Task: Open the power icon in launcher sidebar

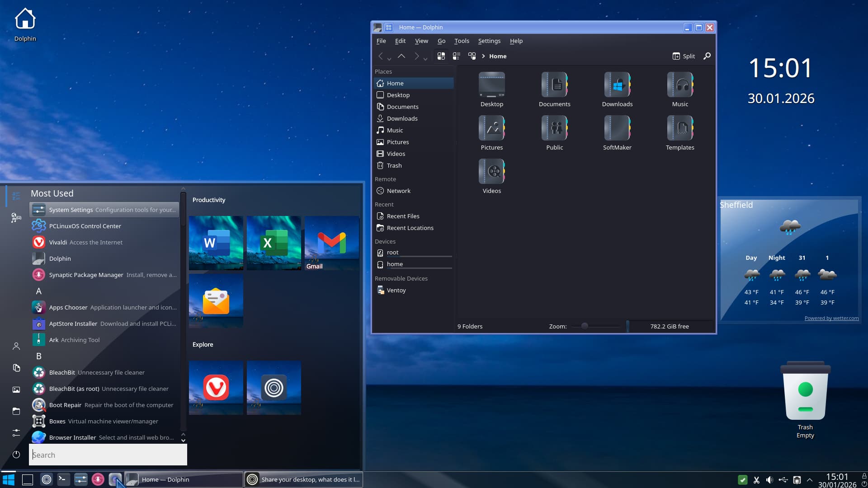Action: point(16,455)
